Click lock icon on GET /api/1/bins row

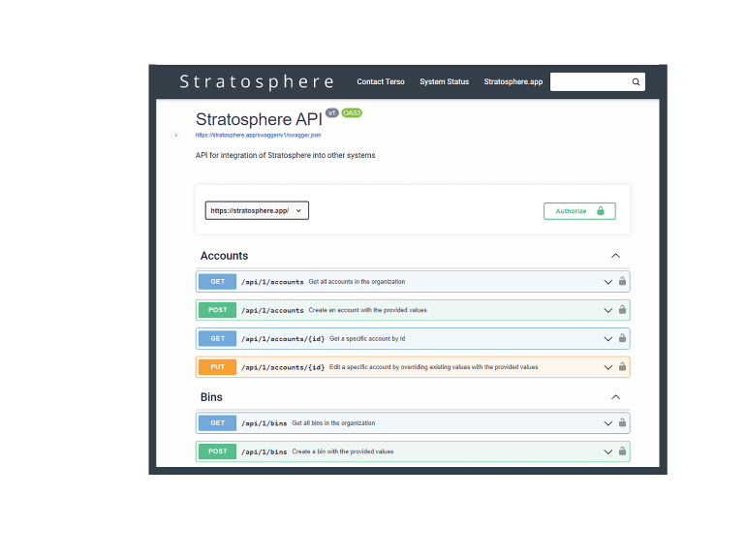pyautogui.click(x=622, y=422)
